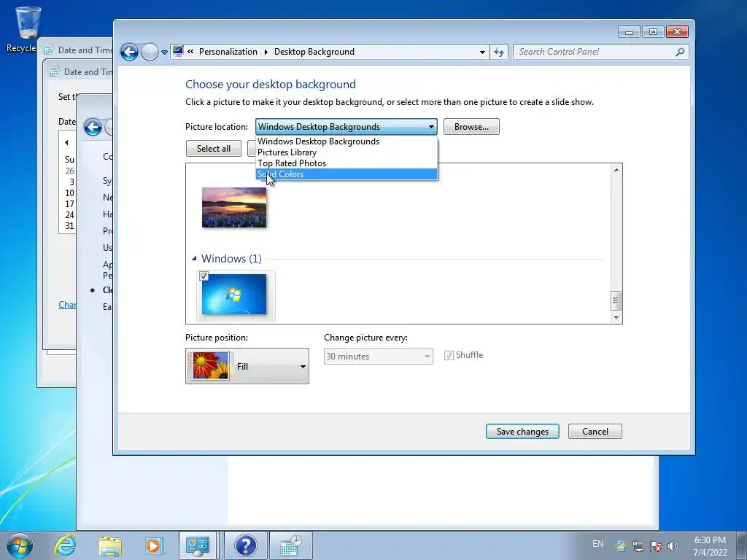Click the inner Date and Time dialog title icon

(x=55, y=72)
